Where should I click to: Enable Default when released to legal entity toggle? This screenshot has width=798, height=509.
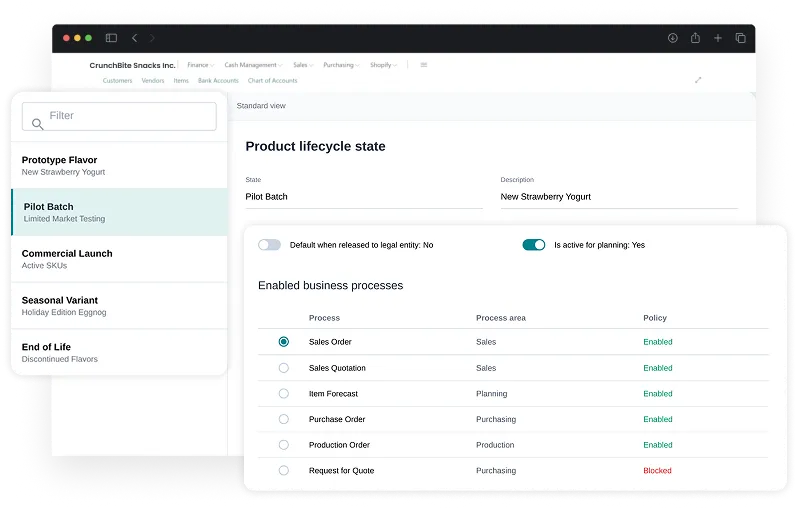pos(269,245)
